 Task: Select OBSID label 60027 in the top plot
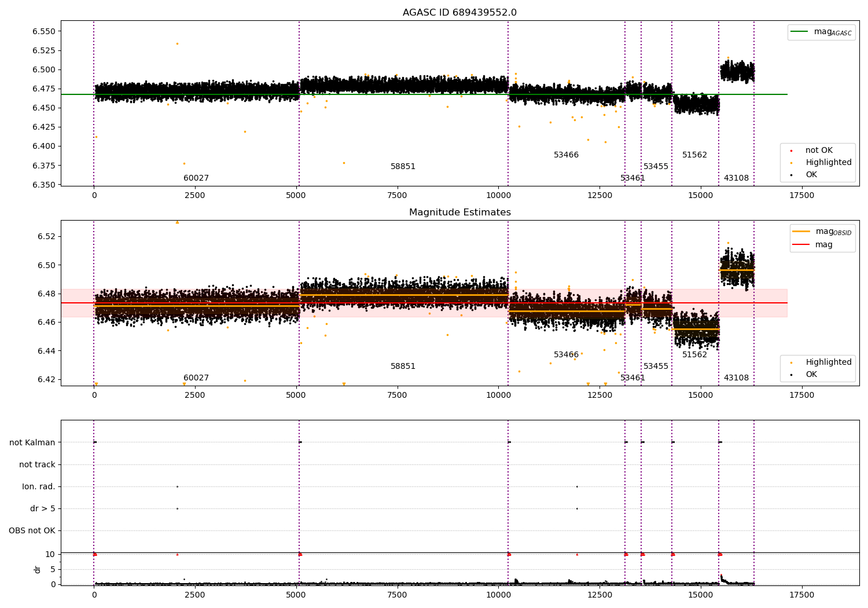pos(196,178)
